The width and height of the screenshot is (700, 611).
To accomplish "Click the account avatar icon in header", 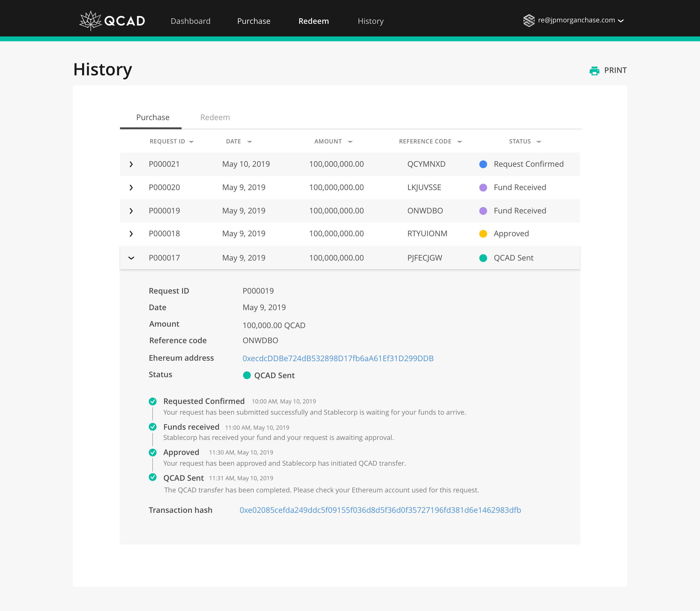I will [x=529, y=20].
